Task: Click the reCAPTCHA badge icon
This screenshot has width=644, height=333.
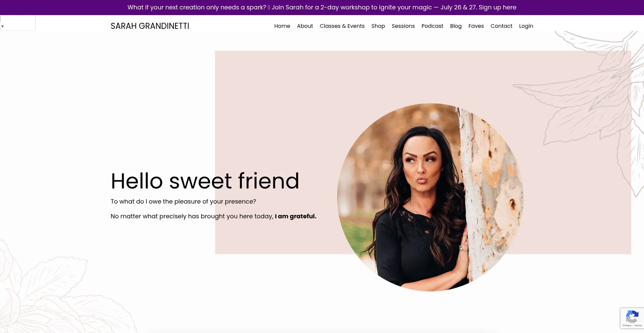Action: [632, 317]
